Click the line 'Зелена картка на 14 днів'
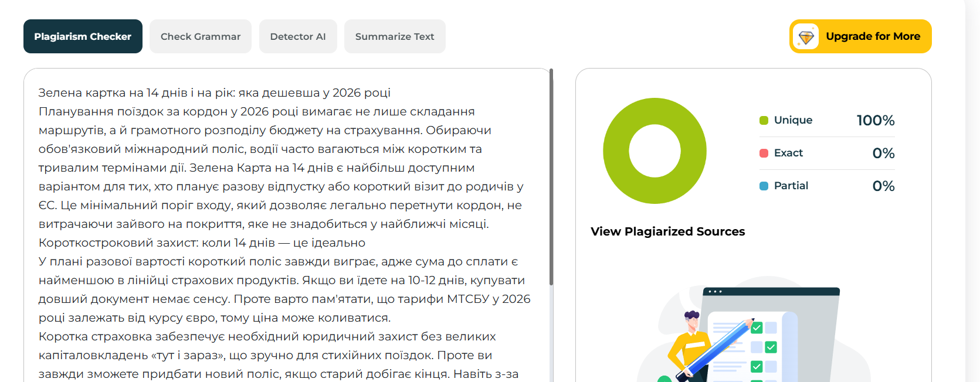Screen dimensions: 980x382 (x=215, y=93)
